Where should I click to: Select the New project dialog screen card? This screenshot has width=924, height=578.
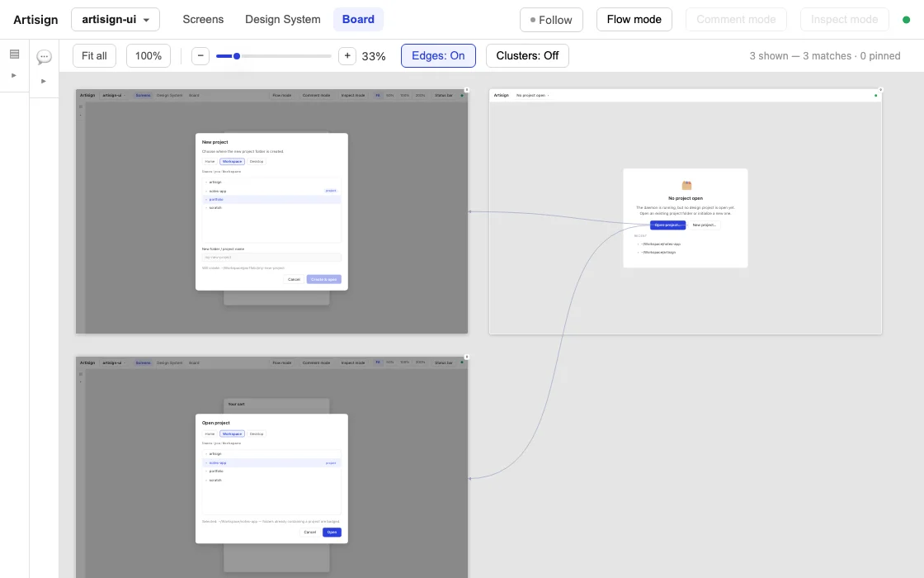click(x=271, y=211)
